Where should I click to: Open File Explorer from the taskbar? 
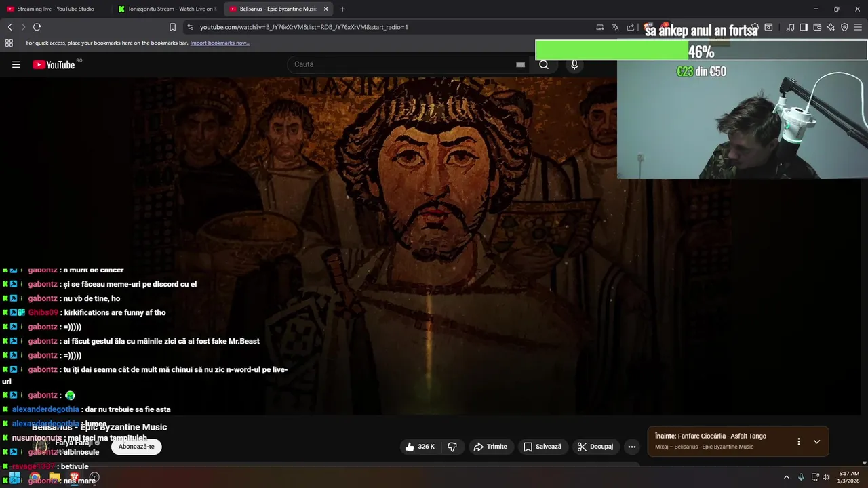point(54,478)
